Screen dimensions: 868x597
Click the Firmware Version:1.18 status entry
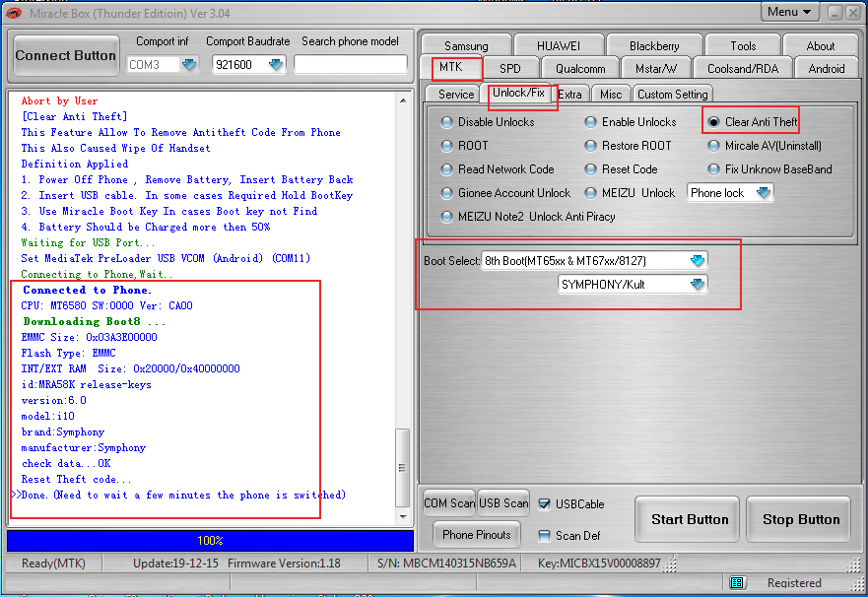(x=284, y=564)
